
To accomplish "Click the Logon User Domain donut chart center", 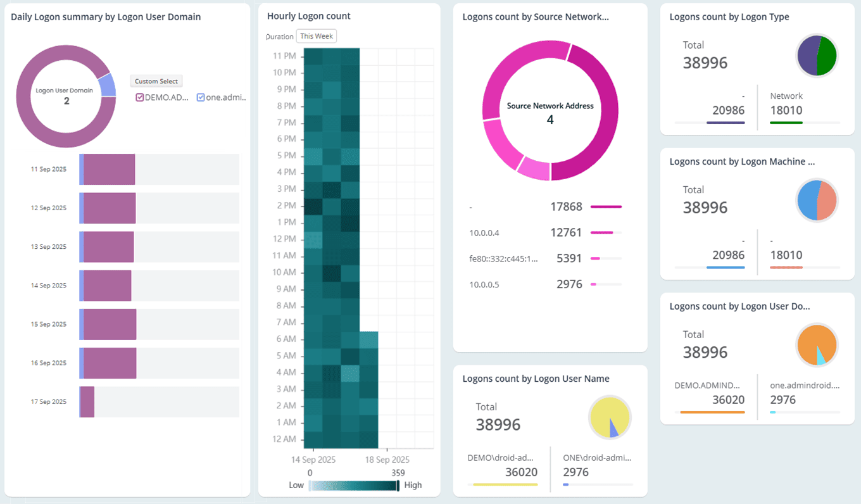I will [66, 96].
